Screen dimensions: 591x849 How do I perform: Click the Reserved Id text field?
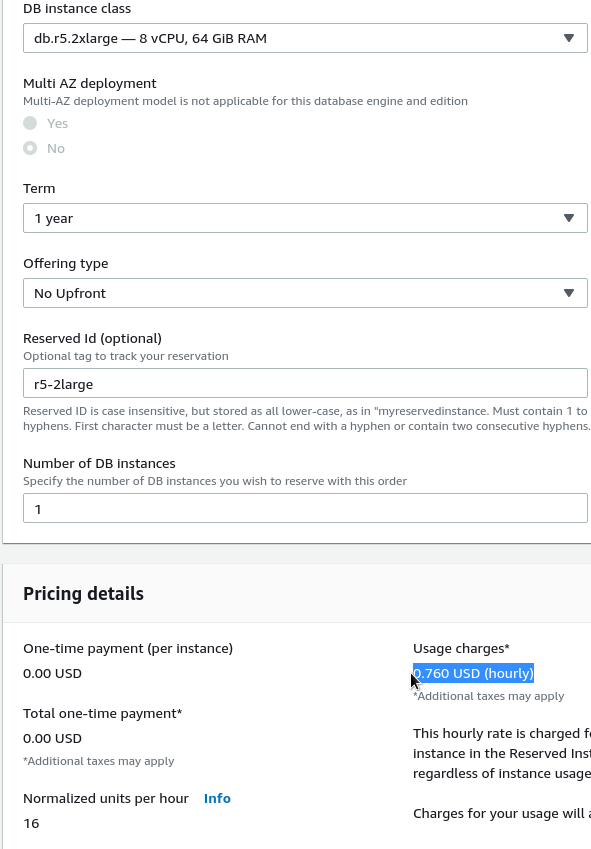click(x=305, y=383)
